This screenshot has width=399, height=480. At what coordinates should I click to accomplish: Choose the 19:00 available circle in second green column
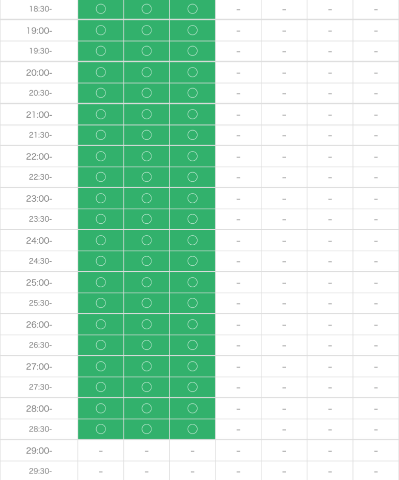[x=147, y=30]
